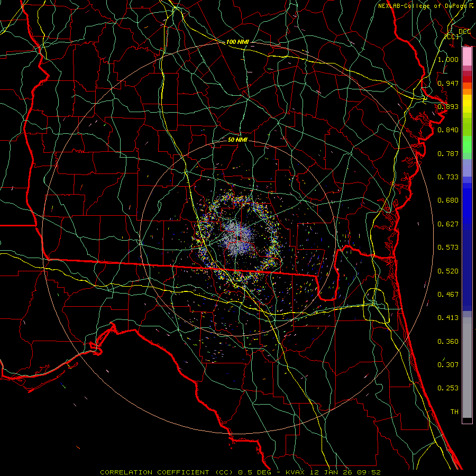The image size is (476, 476).
Task: Click the 0.520 color scale label
Action: click(448, 271)
